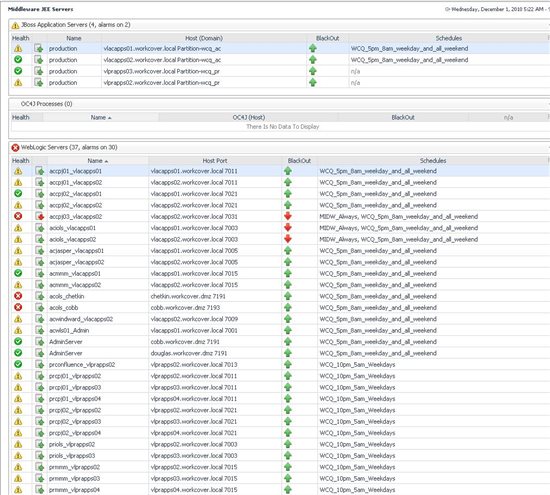Click blackout up arrow for vlprapps02 Partition-wcq_pr row
This screenshot has width=550, height=495.
pyautogui.click(x=313, y=82)
